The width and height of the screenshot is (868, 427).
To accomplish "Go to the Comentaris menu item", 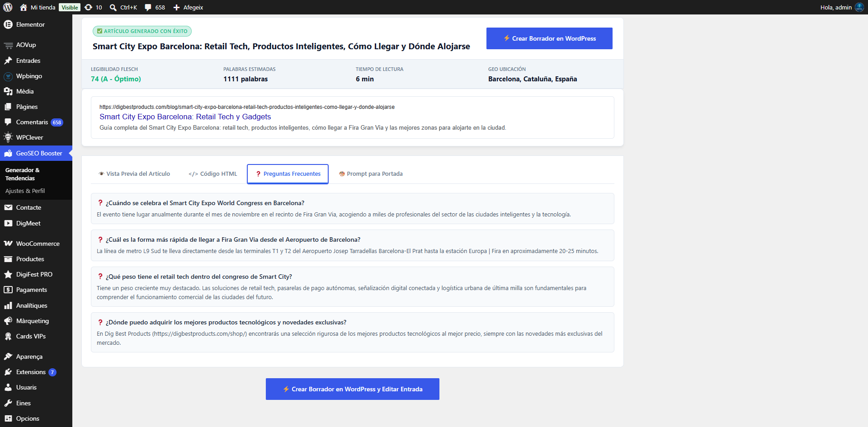I will click(36, 122).
